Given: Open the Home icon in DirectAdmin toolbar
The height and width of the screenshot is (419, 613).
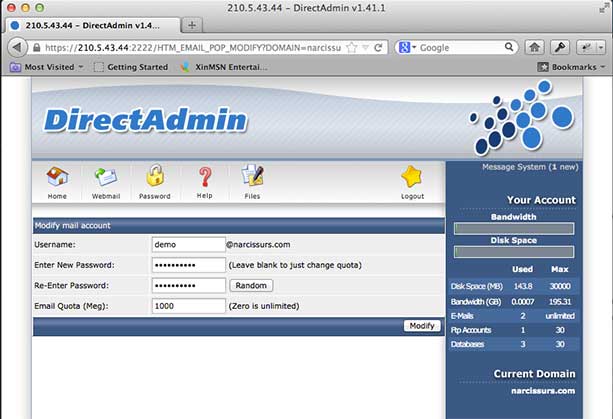Looking at the screenshot, I should (57, 177).
